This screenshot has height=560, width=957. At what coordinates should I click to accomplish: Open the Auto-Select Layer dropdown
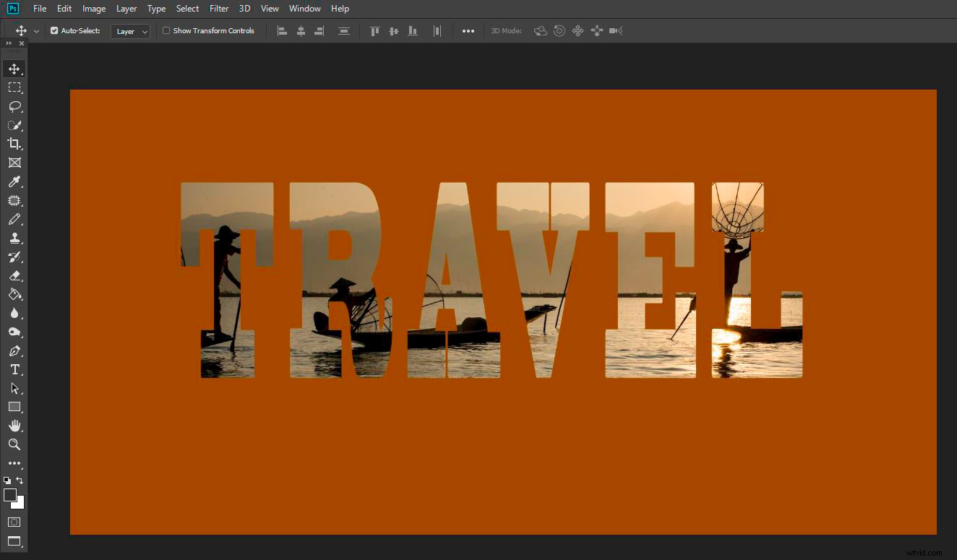(x=130, y=31)
